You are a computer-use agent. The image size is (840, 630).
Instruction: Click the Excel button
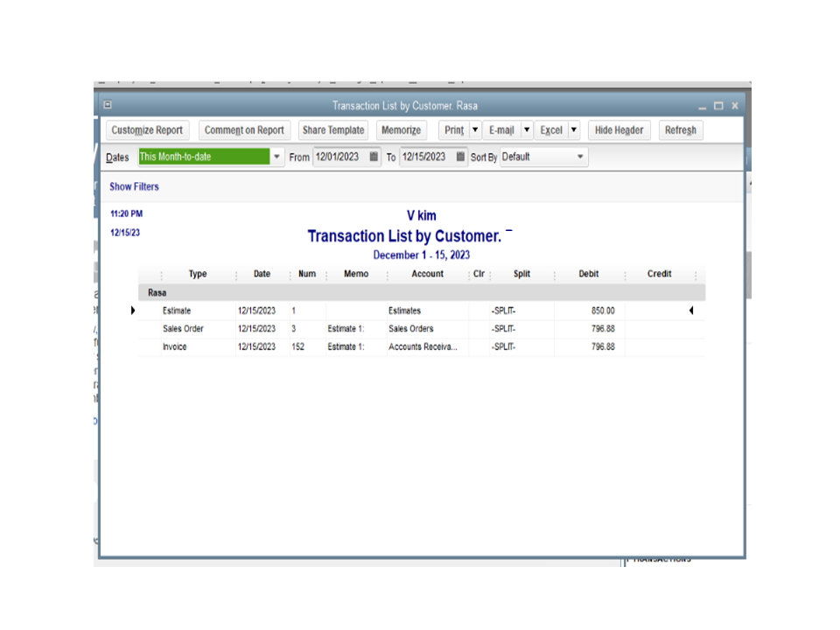tap(551, 130)
